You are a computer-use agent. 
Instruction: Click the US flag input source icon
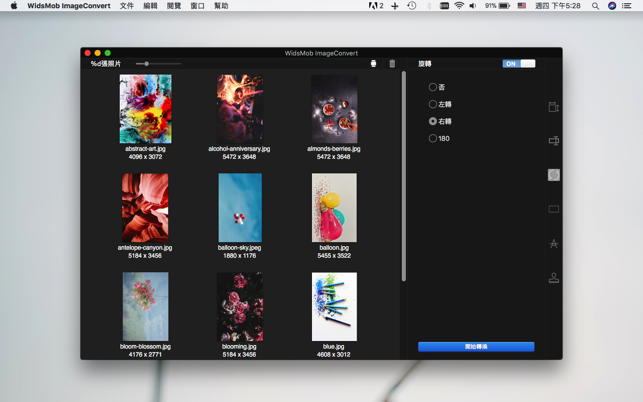pos(522,6)
